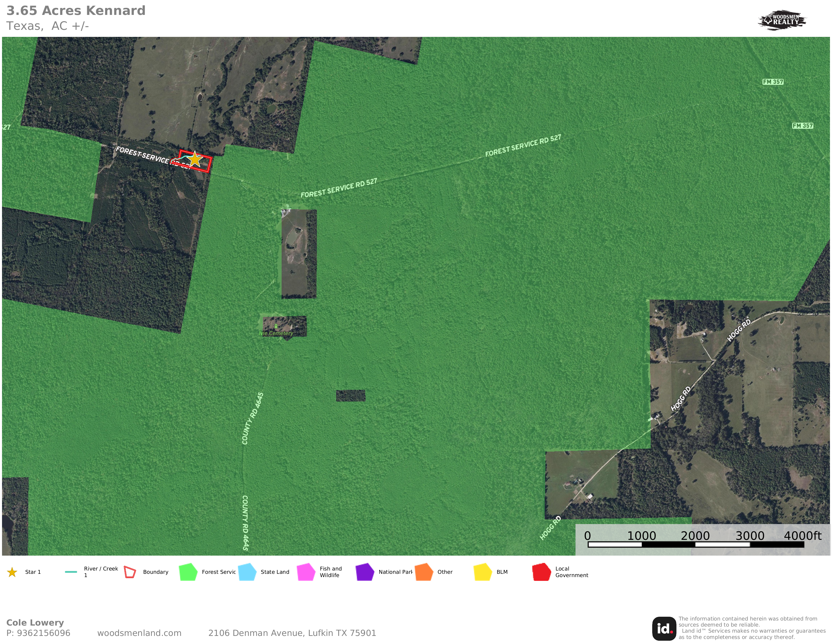Image resolution: width=833 pixels, height=644 pixels.
Task: Click the map scale bar
Action: 696,544
